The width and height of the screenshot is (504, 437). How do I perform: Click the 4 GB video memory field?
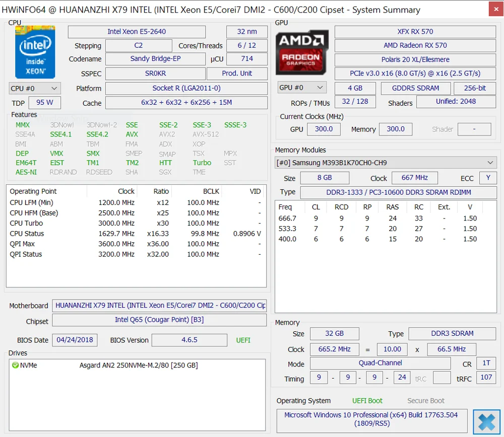tap(355, 88)
